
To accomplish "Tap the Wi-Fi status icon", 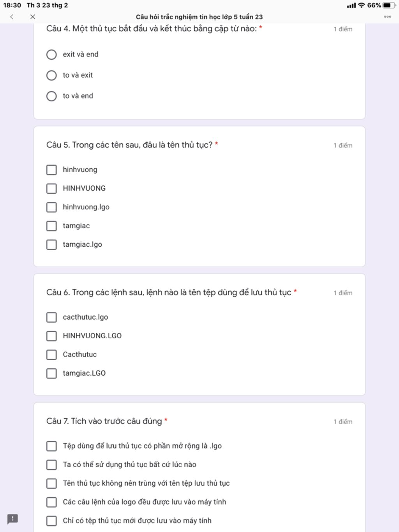I will pyautogui.click(x=362, y=5).
